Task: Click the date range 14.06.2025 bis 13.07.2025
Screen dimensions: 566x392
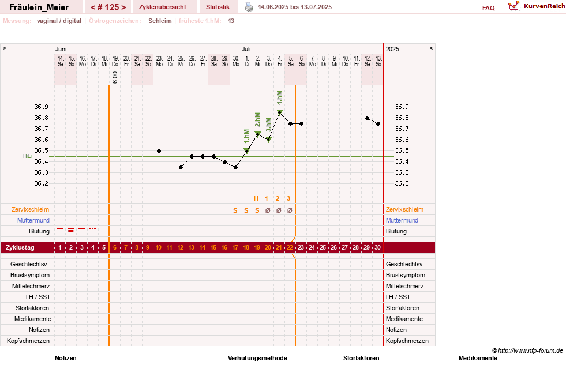Action: [x=295, y=7]
